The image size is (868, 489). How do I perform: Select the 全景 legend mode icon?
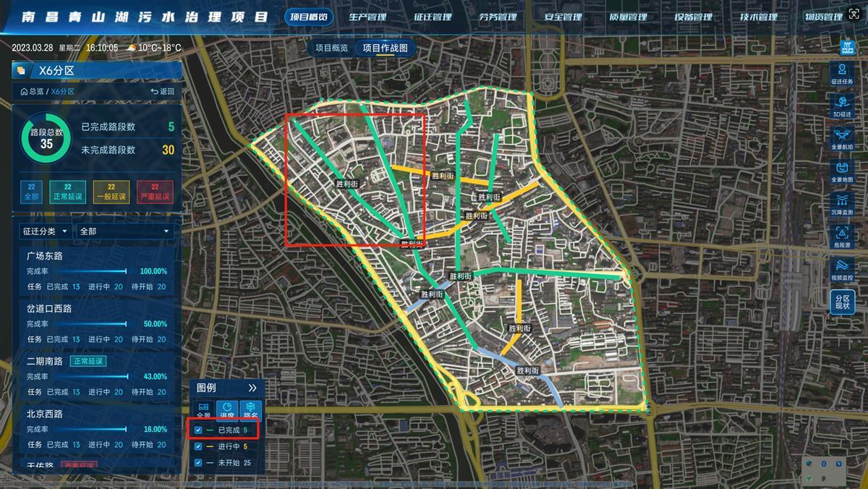[204, 410]
